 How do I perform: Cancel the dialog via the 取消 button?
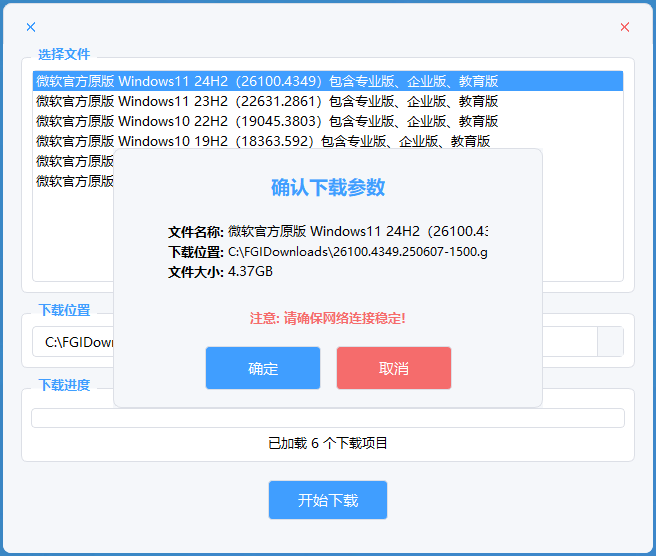click(x=394, y=368)
